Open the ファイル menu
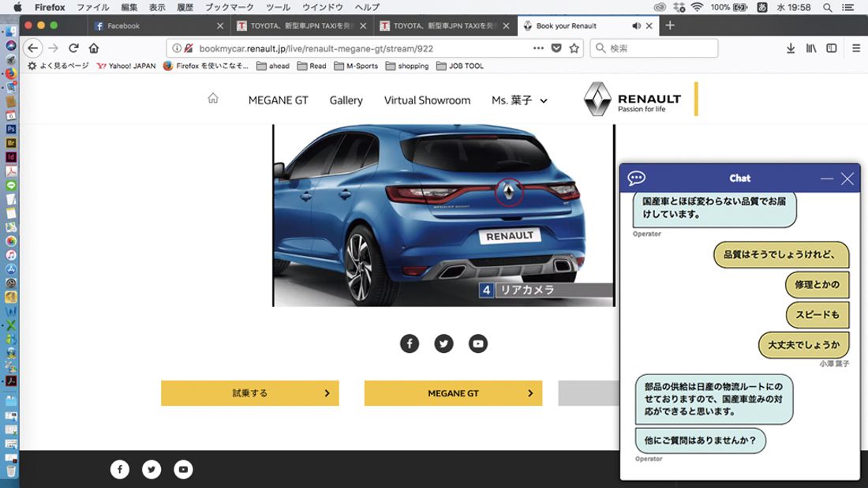Image resolution: width=868 pixels, height=488 pixels. (x=92, y=7)
